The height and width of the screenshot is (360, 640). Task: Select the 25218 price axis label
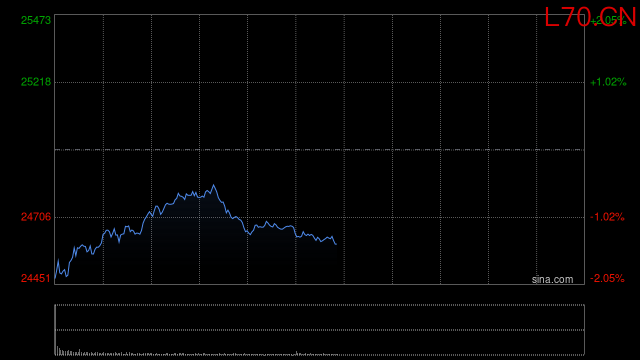click(36, 82)
